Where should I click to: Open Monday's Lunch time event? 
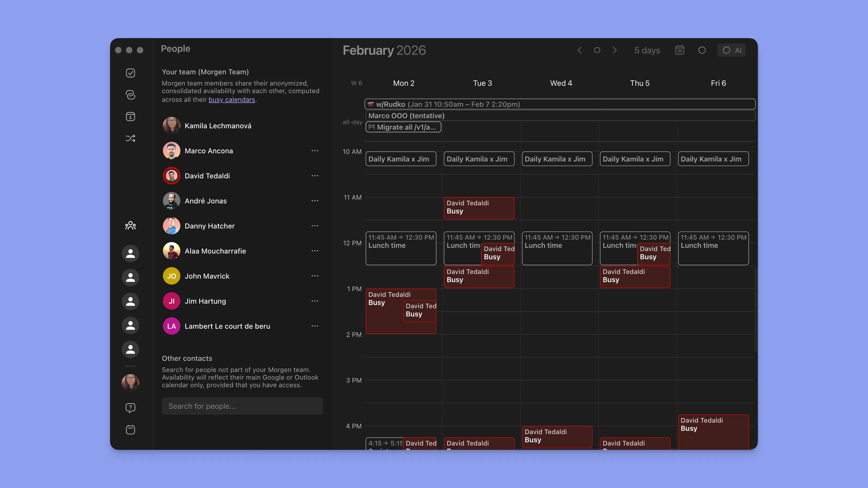[401, 248]
